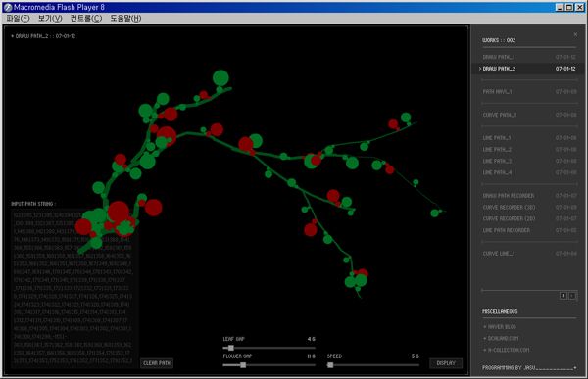
Task: Click the Flash Player title bar icon
Action: (8, 7)
